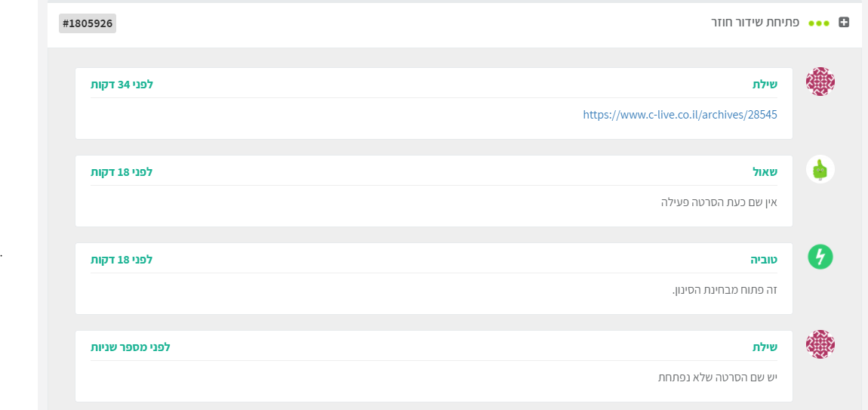Click the timestamp לפני 34 דקות

tap(122, 85)
